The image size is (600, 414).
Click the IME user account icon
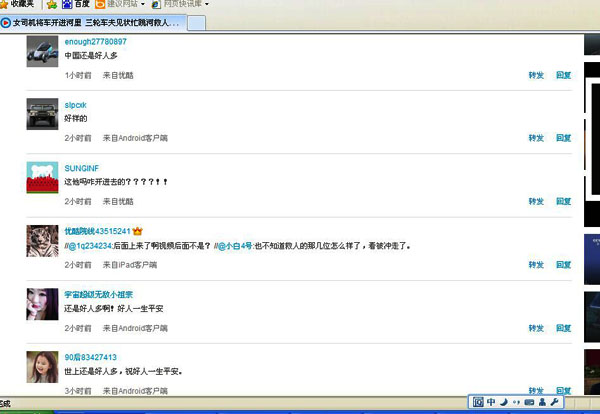[542, 402]
